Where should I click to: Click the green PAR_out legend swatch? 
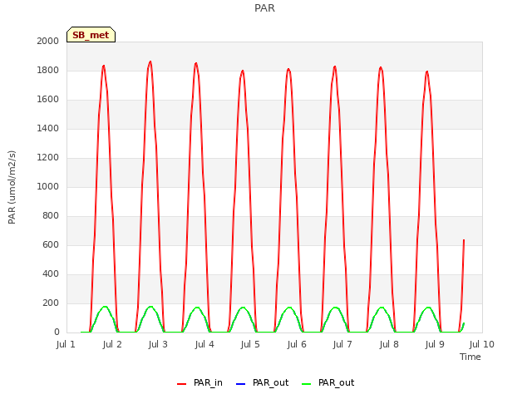point(307,384)
